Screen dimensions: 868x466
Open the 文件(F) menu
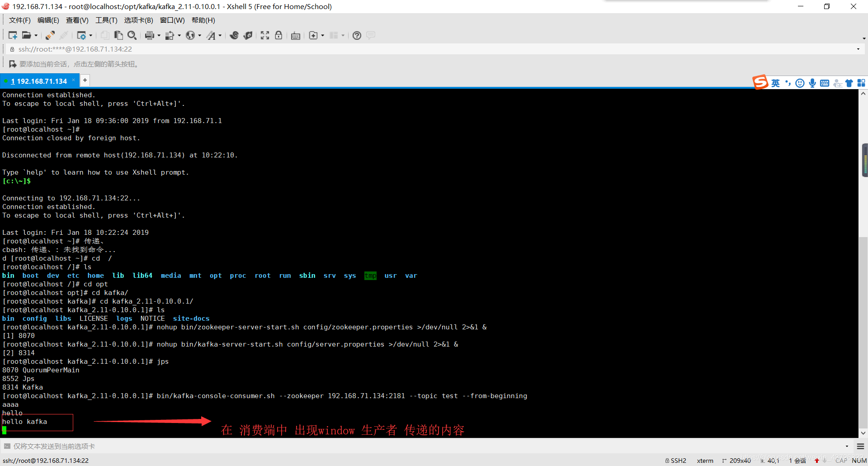pyautogui.click(x=20, y=20)
